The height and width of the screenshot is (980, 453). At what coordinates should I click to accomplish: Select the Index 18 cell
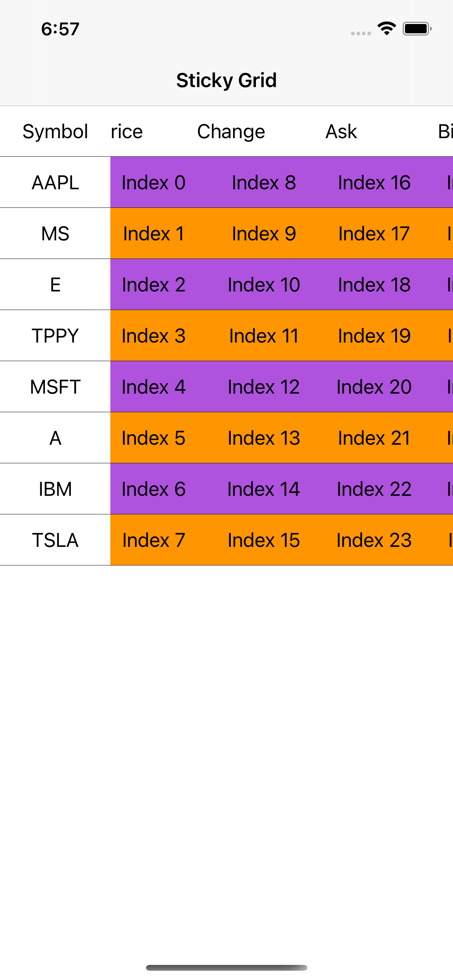pos(374,284)
